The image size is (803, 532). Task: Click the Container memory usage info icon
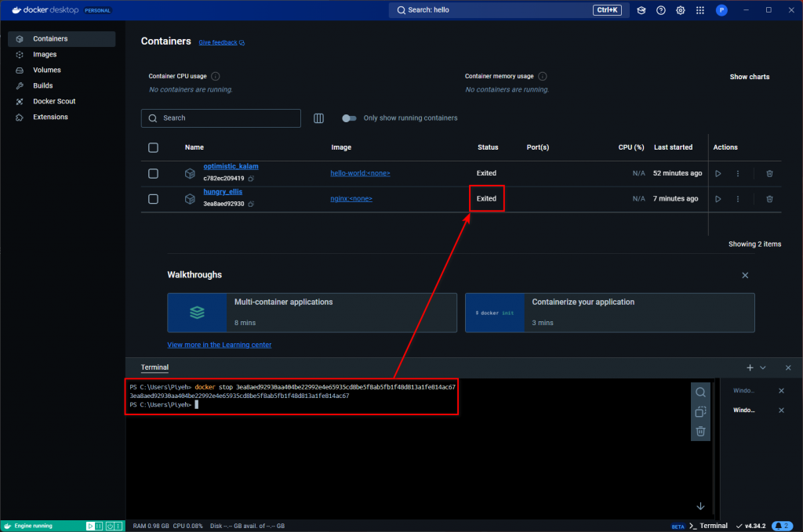543,76
